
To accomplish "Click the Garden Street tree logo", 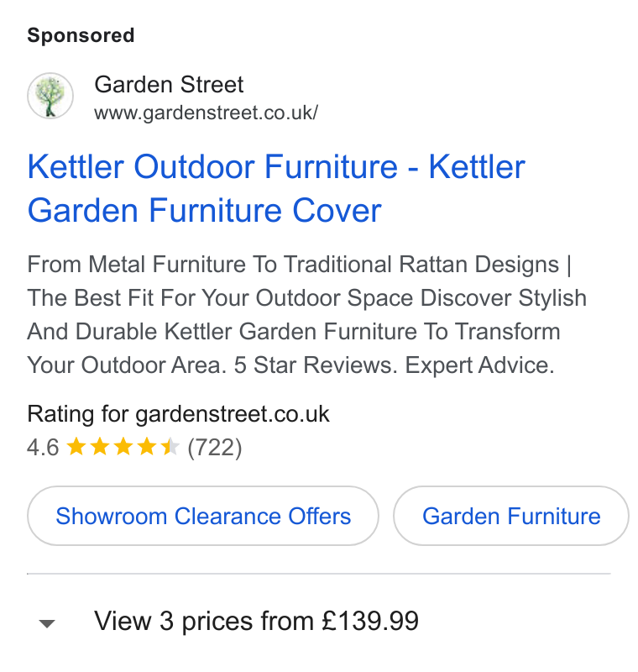I will [50, 96].
